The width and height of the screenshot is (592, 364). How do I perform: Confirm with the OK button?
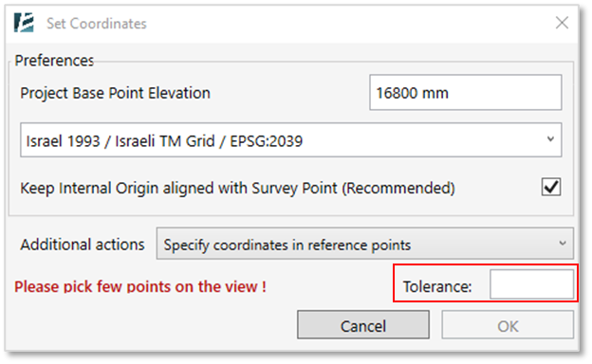pyautogui.click(x=508, y=325)
